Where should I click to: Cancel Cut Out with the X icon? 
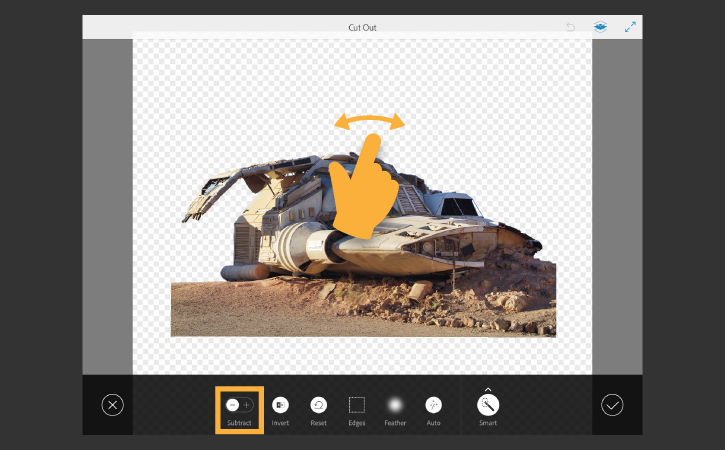pos(112,405)
